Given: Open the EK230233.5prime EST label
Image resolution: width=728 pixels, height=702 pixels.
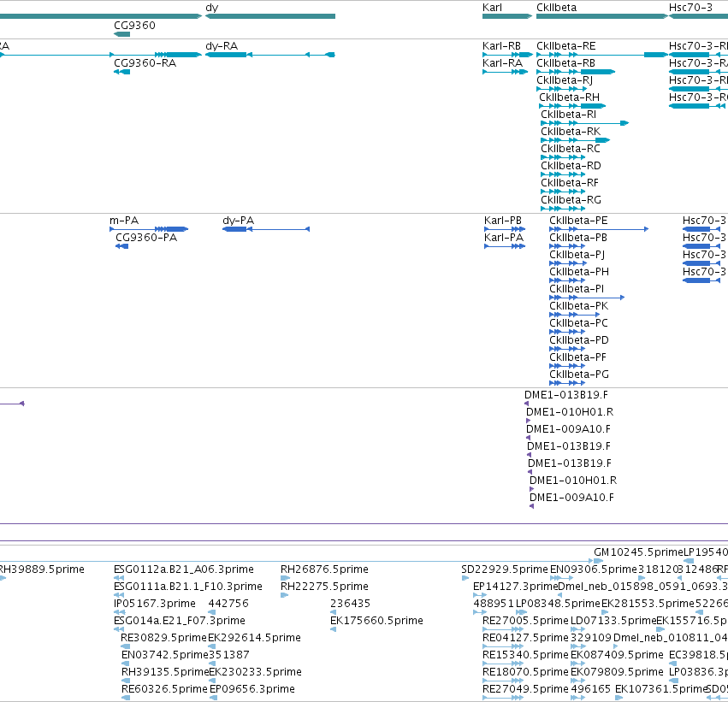Looking at the screenshot, I should (x=256, y=672).
